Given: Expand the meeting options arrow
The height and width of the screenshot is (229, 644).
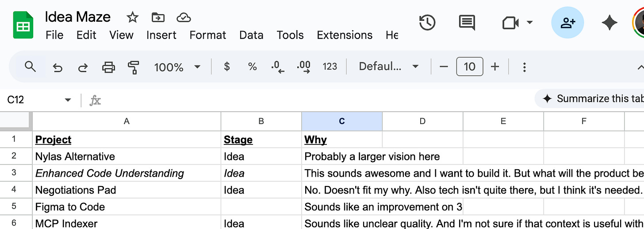Looking at the screenshot, I should (529, 23).
